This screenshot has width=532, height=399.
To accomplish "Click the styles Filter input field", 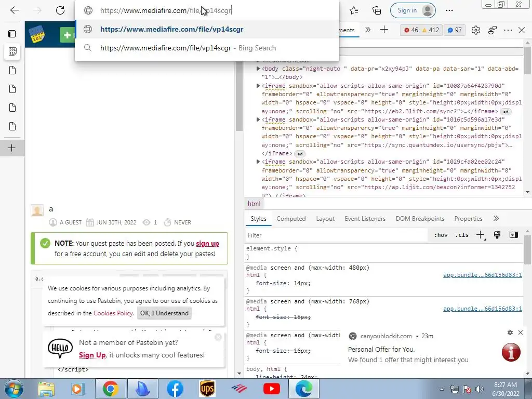I will tap(336, 235).
